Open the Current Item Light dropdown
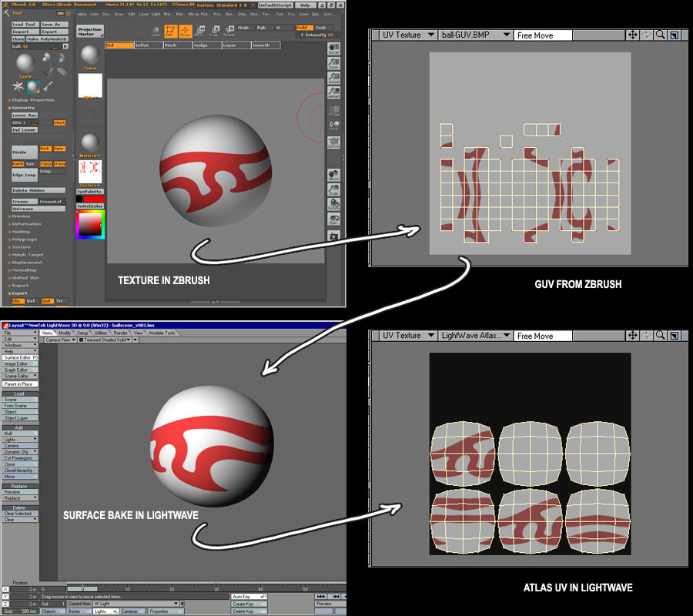The width and height of the screenshot is (693, 616). pos(136,604)
